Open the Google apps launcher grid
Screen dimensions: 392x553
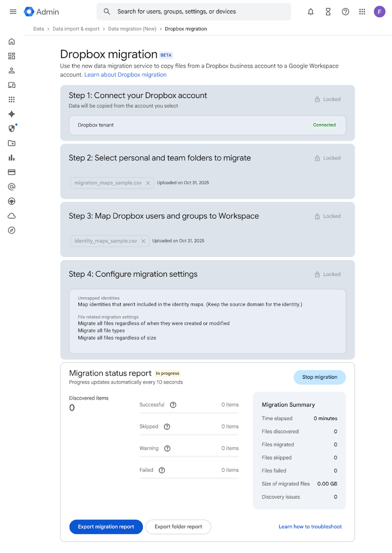tap(362, 12)
